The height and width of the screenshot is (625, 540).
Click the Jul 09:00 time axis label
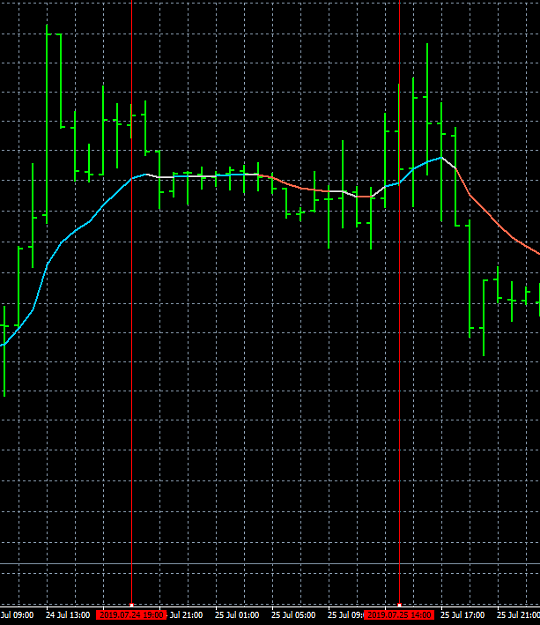click(17, 615)
